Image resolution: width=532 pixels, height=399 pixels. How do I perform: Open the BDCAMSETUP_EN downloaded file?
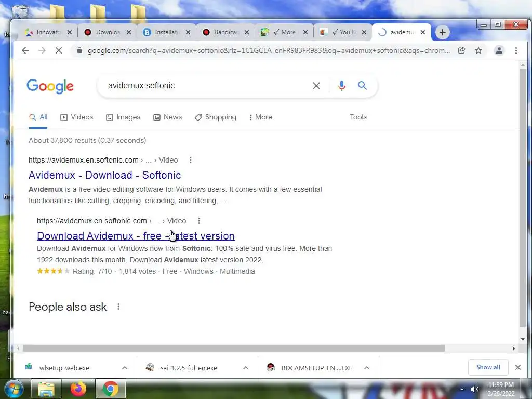coord(316,368)
